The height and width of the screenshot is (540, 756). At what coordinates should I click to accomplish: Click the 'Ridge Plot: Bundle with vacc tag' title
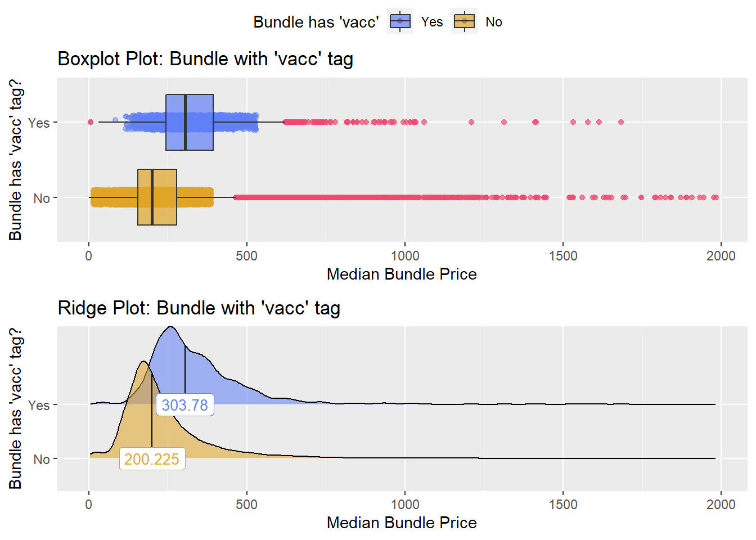click(199, 308)
